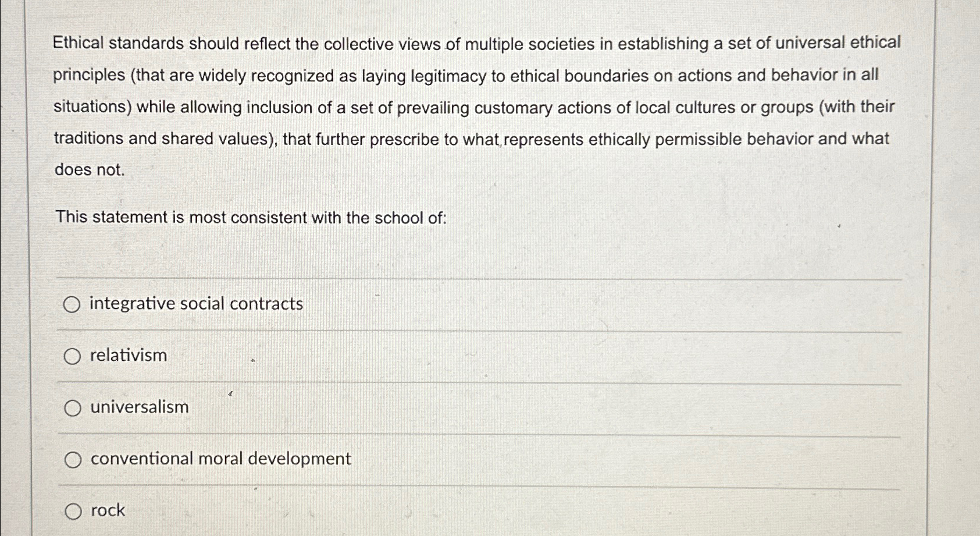Select the integrative social contracts option
The image size is (980, 536).
73,304
